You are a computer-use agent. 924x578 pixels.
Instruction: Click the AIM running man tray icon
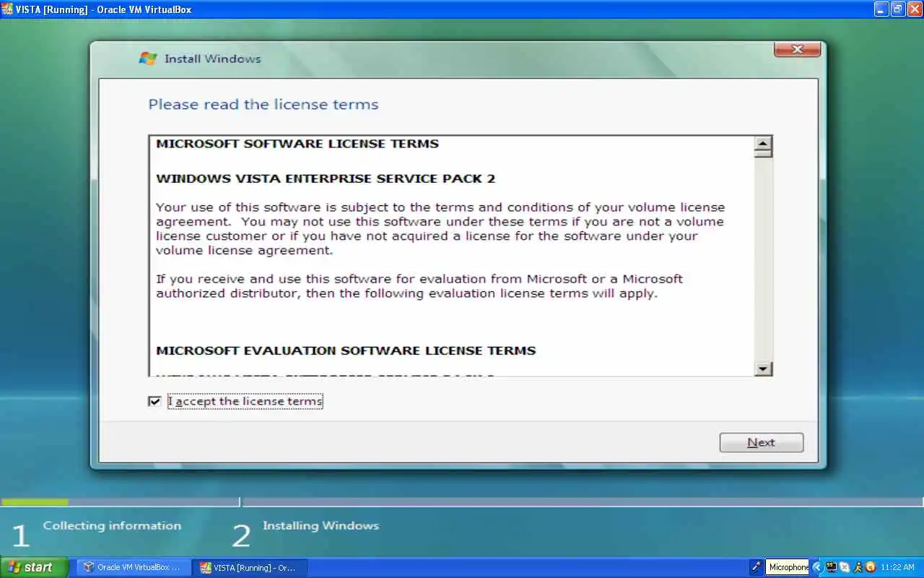[x=858, y=567]
